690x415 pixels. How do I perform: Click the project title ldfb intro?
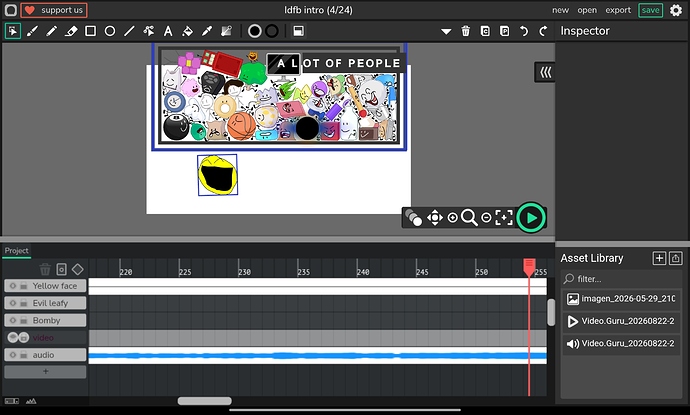(318, 10)
